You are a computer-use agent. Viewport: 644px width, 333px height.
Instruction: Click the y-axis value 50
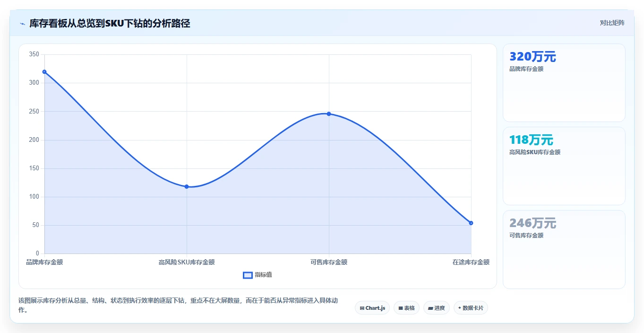coord(35,225)
